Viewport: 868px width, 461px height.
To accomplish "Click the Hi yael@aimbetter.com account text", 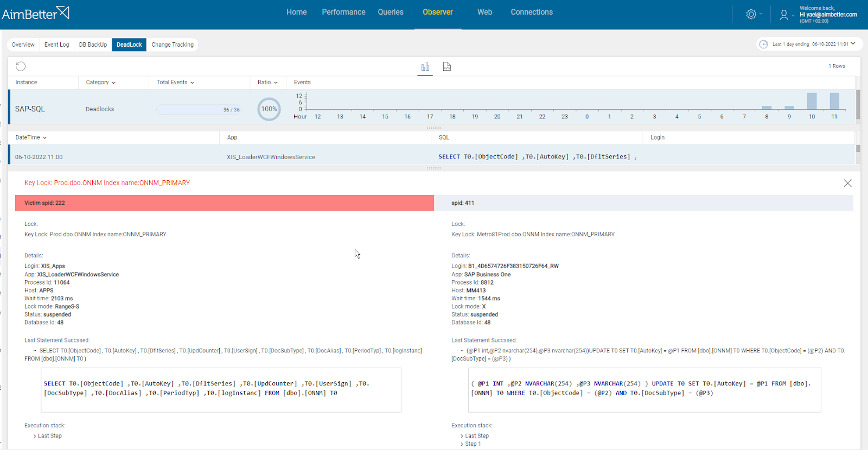I will pos(828,15).
